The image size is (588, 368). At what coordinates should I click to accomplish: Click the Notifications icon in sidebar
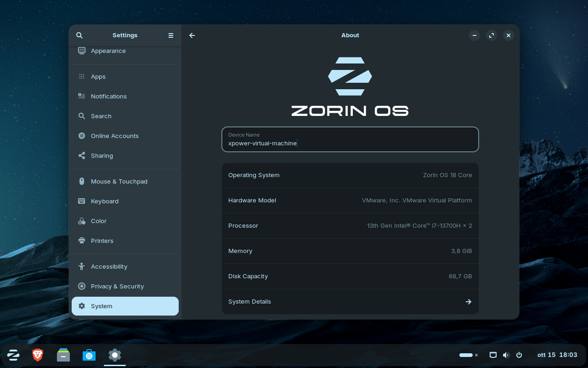[x=82, y=96]
